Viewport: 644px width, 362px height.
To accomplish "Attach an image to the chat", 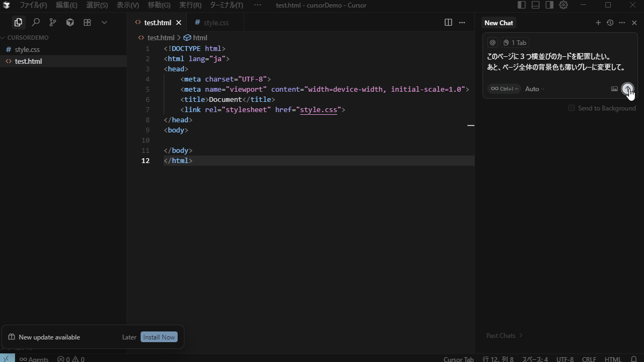I will (x=614, y=89).
